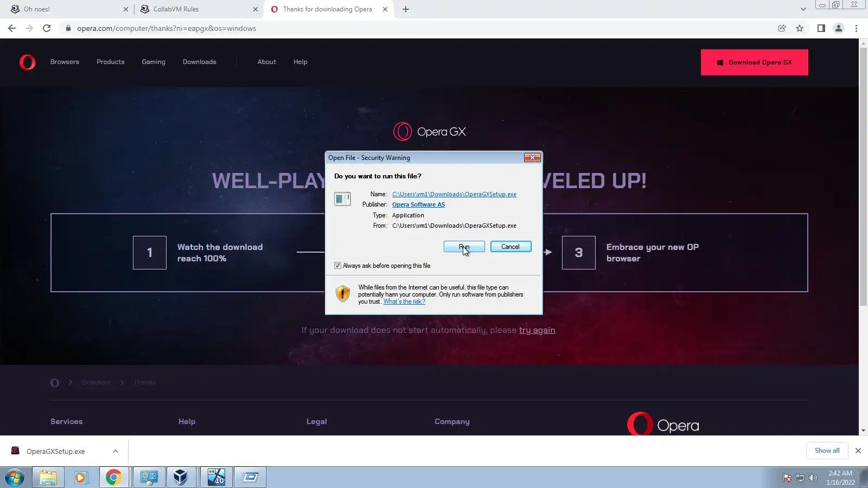The height and width of the screenshot is (488, 868).
Task: Open the OperaGXSetup.exe file path link
Action: coord(454,194)
